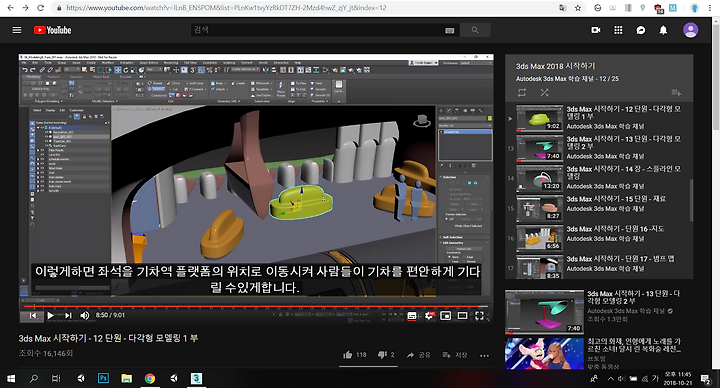Open the messages chat bubble icon
Image resolution: width=720 pixels, height=388 pixels.
click(641, 30)
